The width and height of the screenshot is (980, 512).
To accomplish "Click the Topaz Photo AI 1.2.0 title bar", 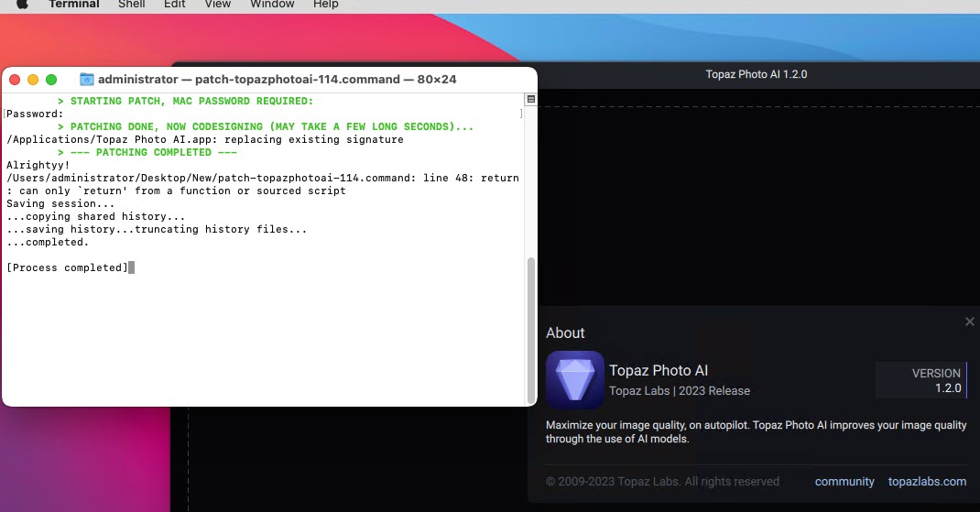I will tap(757, 75).
